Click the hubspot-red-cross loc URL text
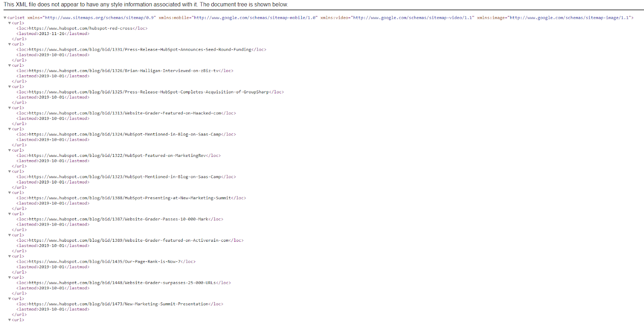The height and width of the screenshot is (323, 644). click(81, 29)
